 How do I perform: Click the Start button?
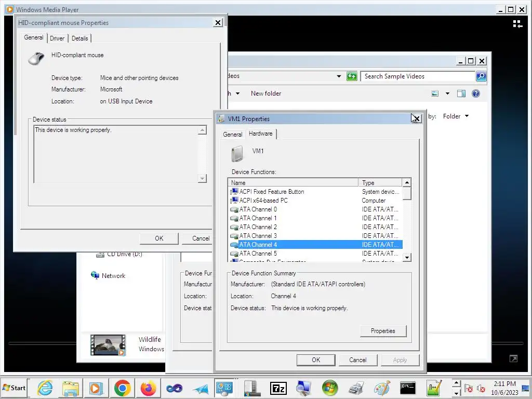pos(14,388)
